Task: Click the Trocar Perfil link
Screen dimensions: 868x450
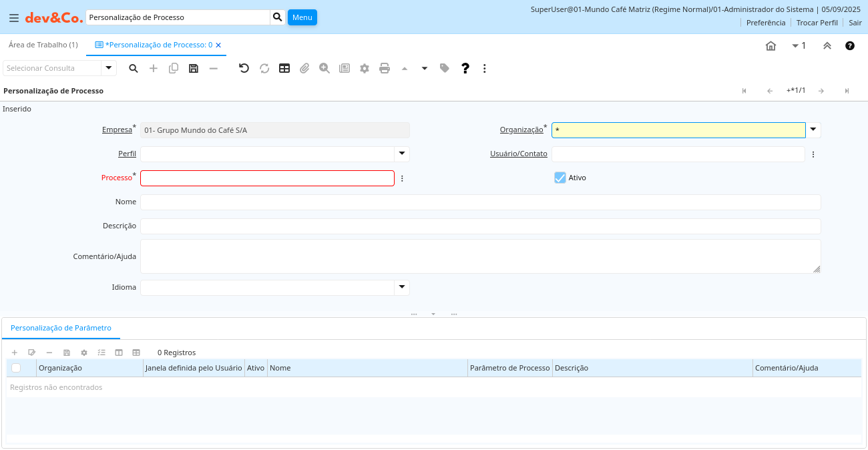Action: (817, 23)
